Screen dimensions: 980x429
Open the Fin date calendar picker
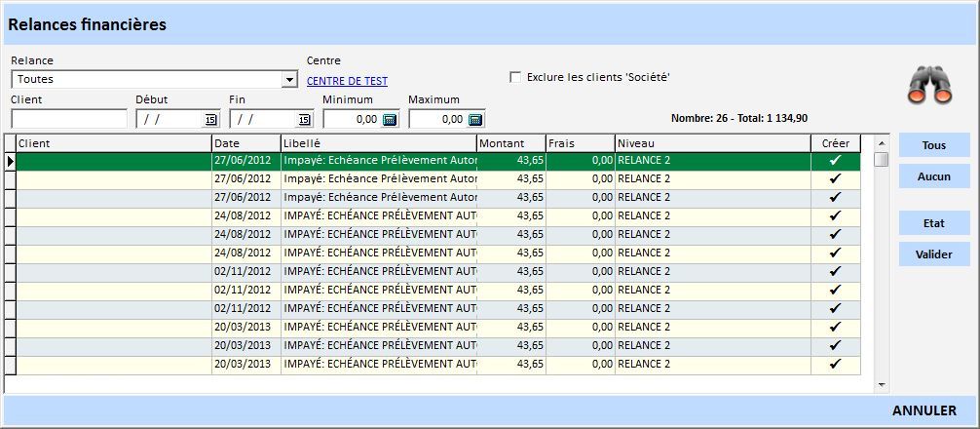[x=304, y=120]
